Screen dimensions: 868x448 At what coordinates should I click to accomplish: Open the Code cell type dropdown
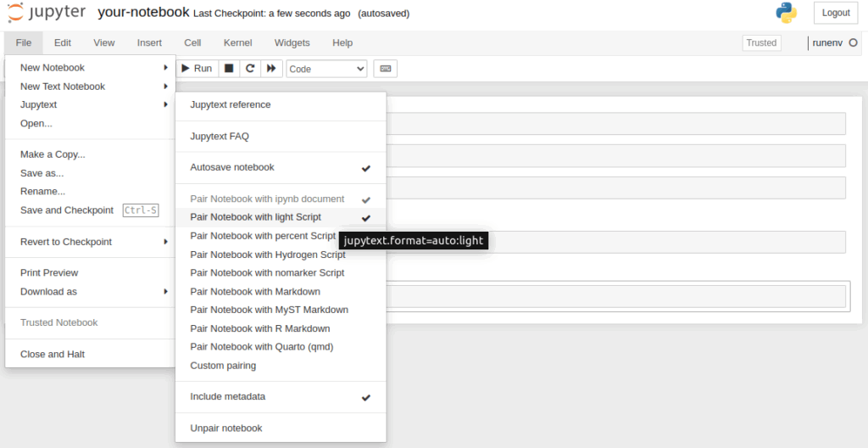coord(326,69)
